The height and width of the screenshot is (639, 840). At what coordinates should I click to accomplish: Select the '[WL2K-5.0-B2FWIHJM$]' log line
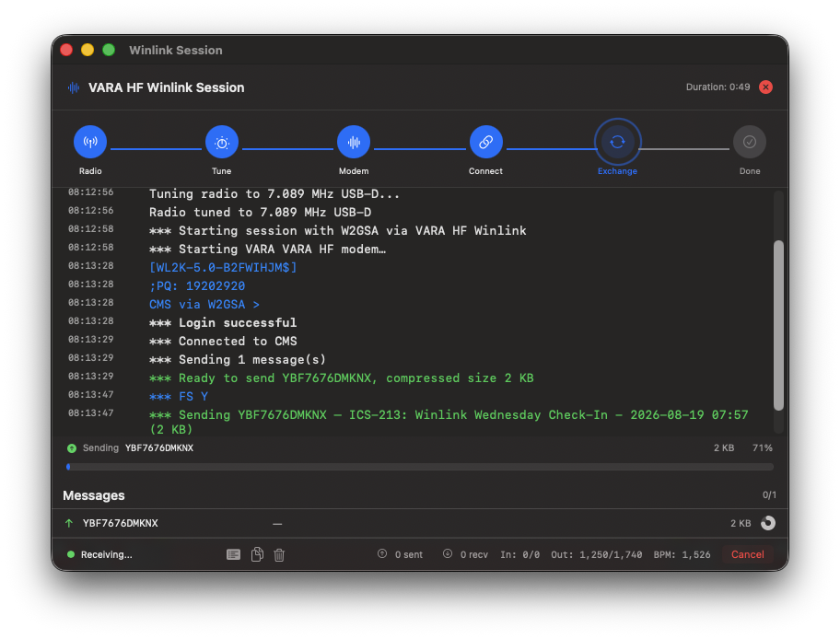tap(223, 267)
